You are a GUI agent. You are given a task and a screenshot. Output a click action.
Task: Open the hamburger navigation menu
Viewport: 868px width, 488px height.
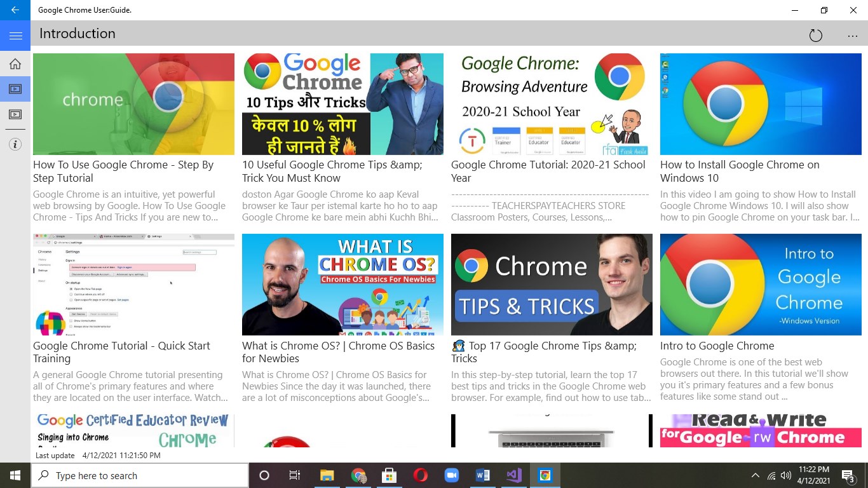[15, 36]
